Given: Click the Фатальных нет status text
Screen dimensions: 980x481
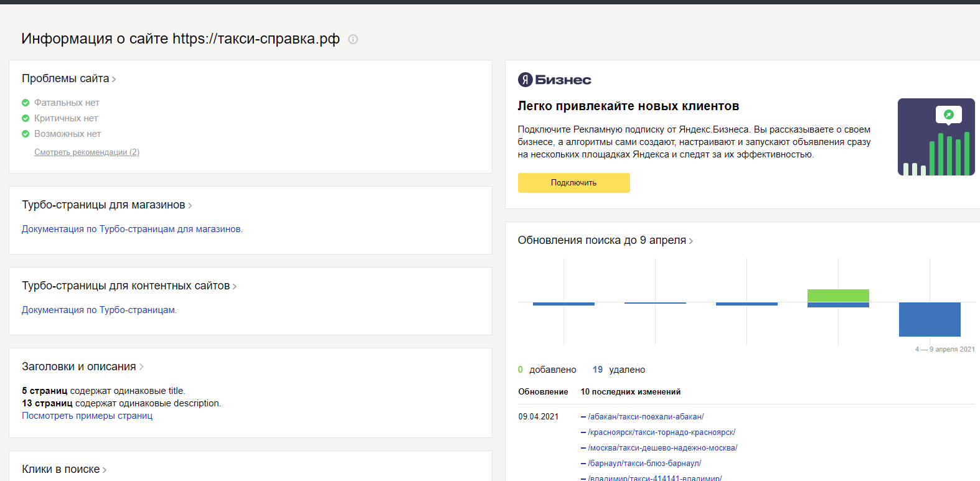Looking at the screenshot, I should (x=67, y=103).
